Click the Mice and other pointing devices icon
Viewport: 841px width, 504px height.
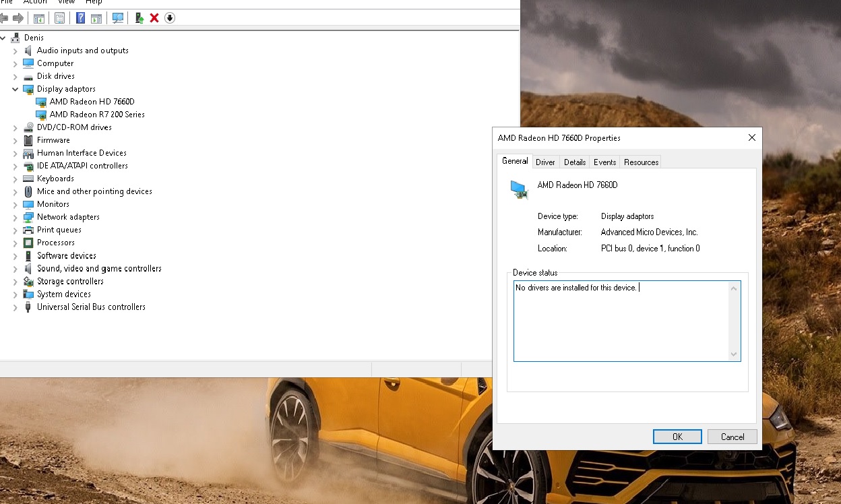(x=28, y=191)
